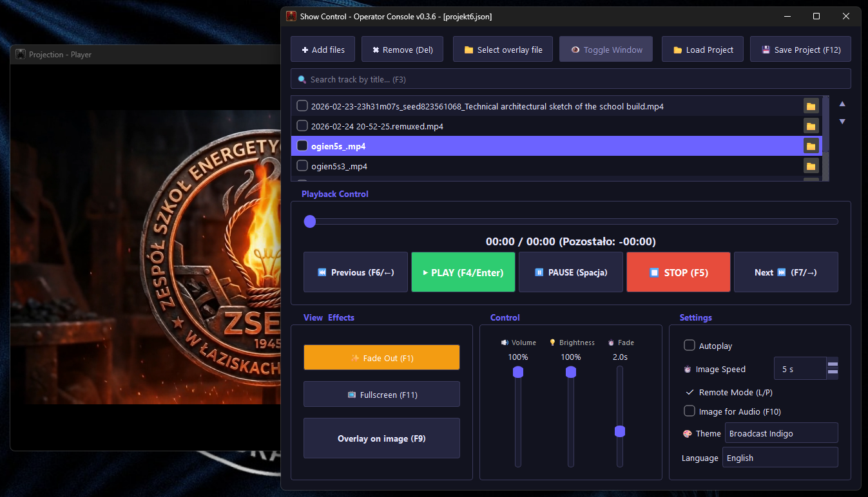Move track up with the up arrow
The image size is (868, 497).
pos(842,104)
